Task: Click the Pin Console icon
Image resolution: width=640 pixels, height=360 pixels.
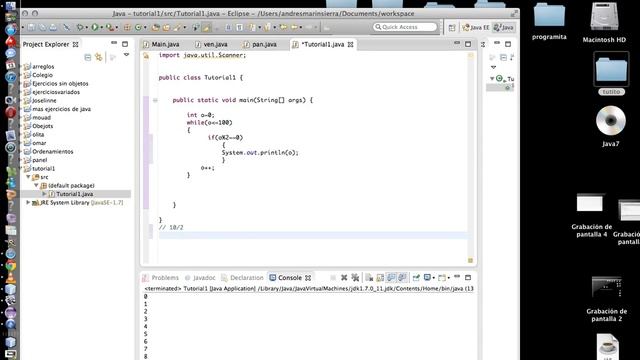Action: (416, 278)
